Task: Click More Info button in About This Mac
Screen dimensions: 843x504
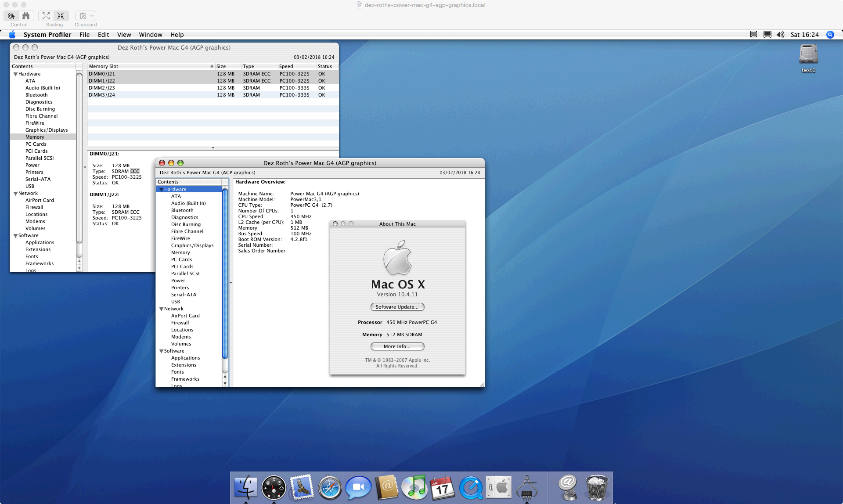Action: tap(397, 346)
